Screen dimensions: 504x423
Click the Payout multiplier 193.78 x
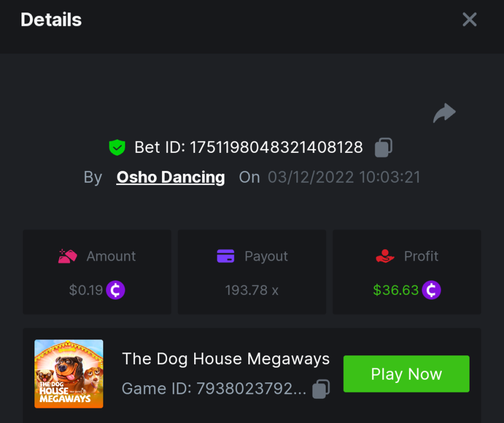(251, 290)
